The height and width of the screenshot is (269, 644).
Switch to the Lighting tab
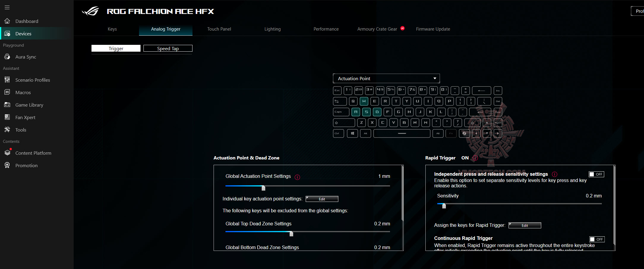click(273, 29)
